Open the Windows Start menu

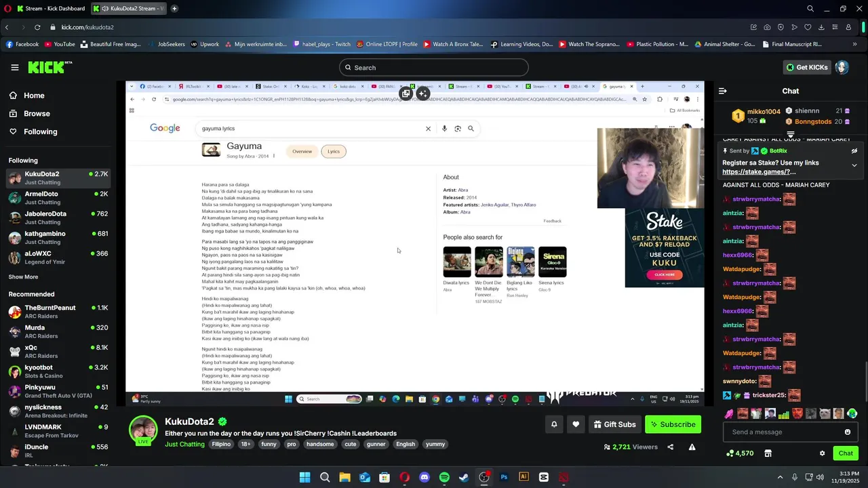(304, 477)
